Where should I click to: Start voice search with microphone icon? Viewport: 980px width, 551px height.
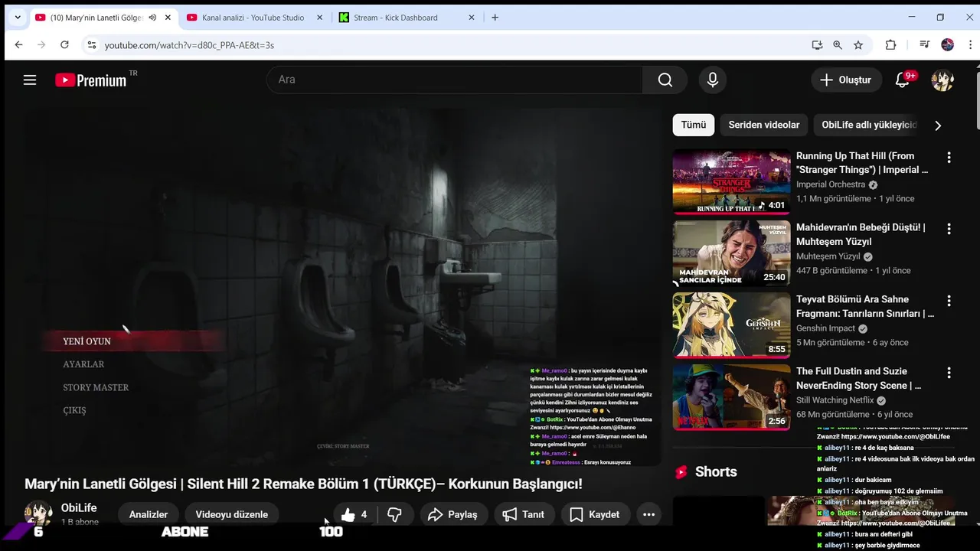point(713,80)
